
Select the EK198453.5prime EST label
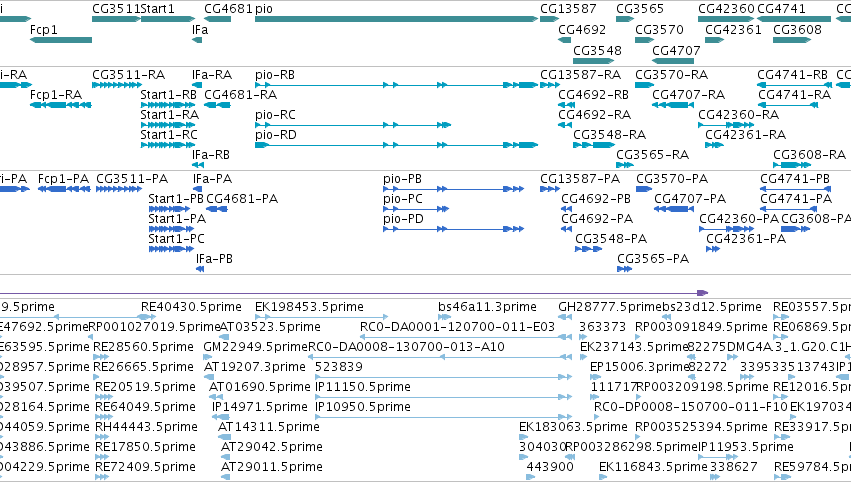[309, 307]
